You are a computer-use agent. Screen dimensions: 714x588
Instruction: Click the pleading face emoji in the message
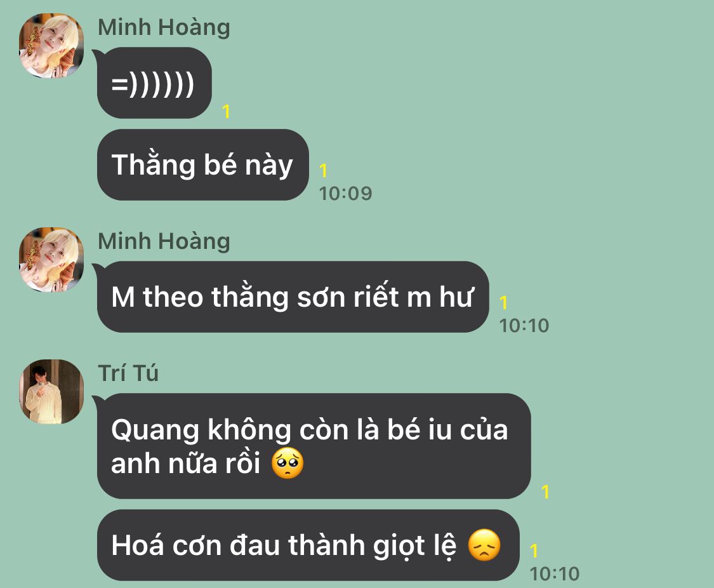(x=288, y=464)
